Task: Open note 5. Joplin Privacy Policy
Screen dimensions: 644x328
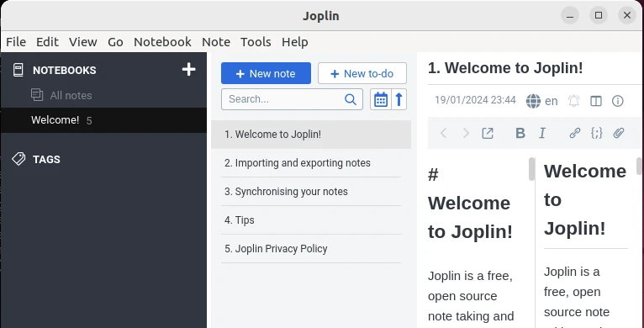Action: (311, 249)
